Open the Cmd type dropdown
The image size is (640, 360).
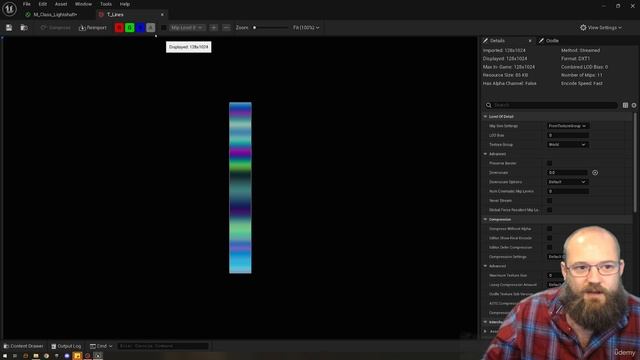pos(101,346)
